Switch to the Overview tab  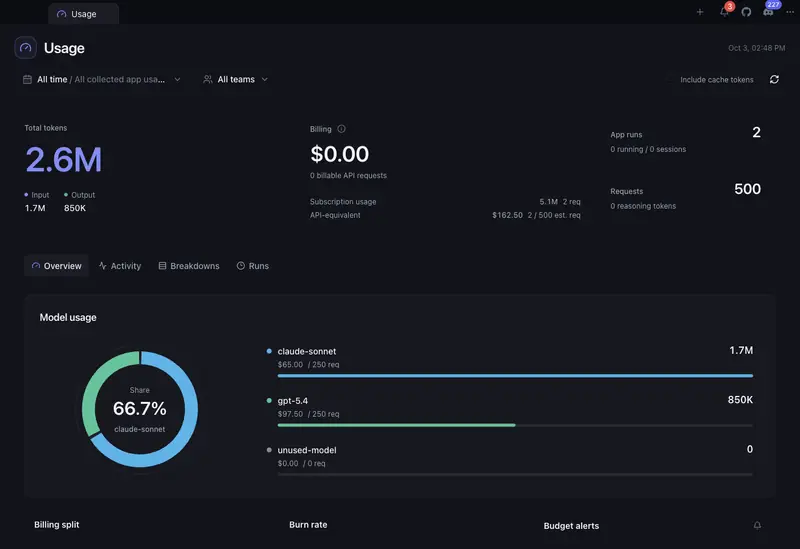[57, 266]
